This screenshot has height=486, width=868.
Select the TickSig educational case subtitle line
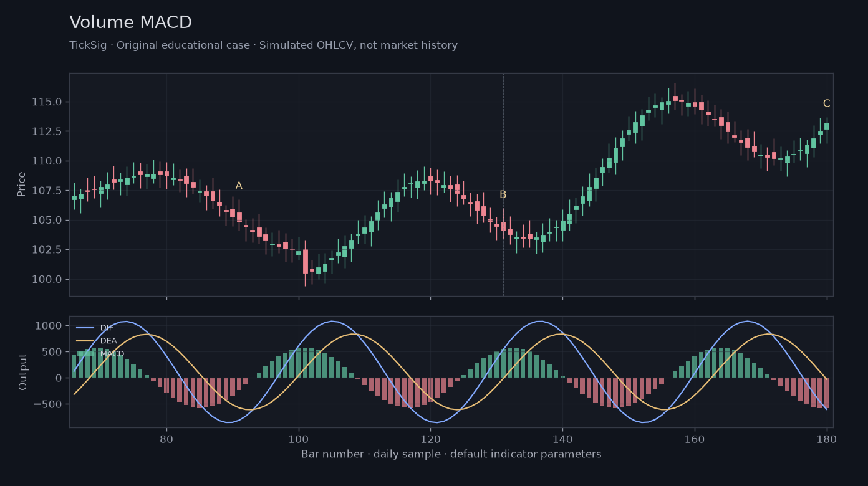[x=263, y=45]
